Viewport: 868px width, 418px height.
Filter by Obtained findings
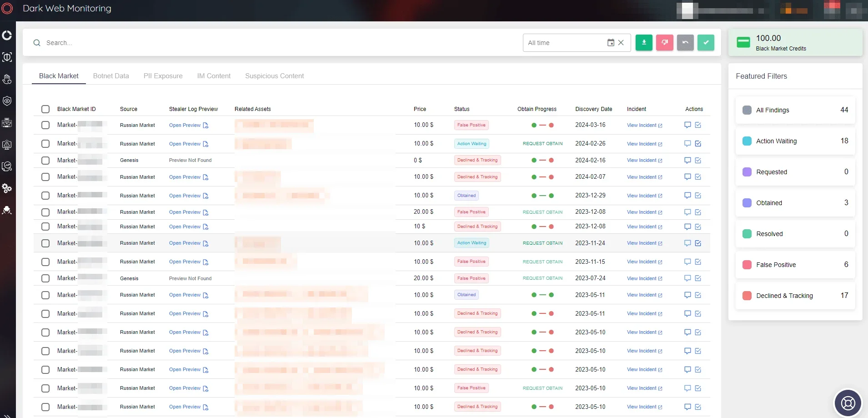(795, 203)
